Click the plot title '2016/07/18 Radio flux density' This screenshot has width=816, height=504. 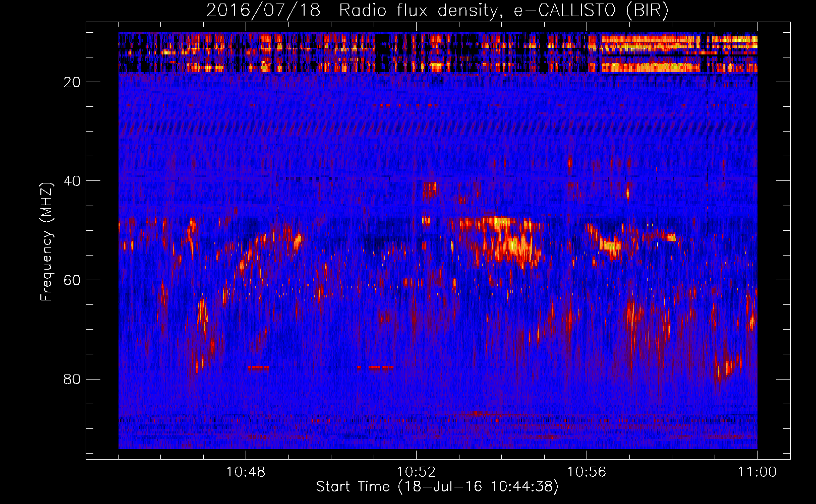[x=438, y=11]
